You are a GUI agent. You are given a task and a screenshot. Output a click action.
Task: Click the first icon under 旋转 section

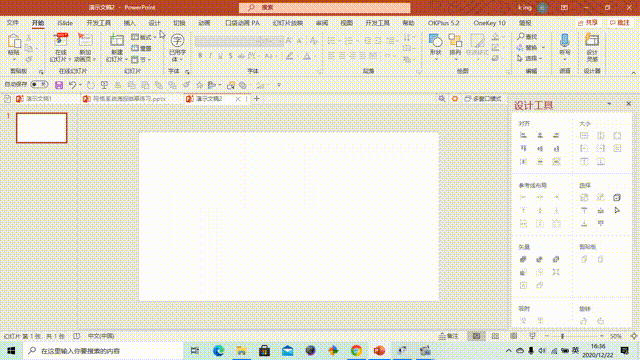coord(584,321)
